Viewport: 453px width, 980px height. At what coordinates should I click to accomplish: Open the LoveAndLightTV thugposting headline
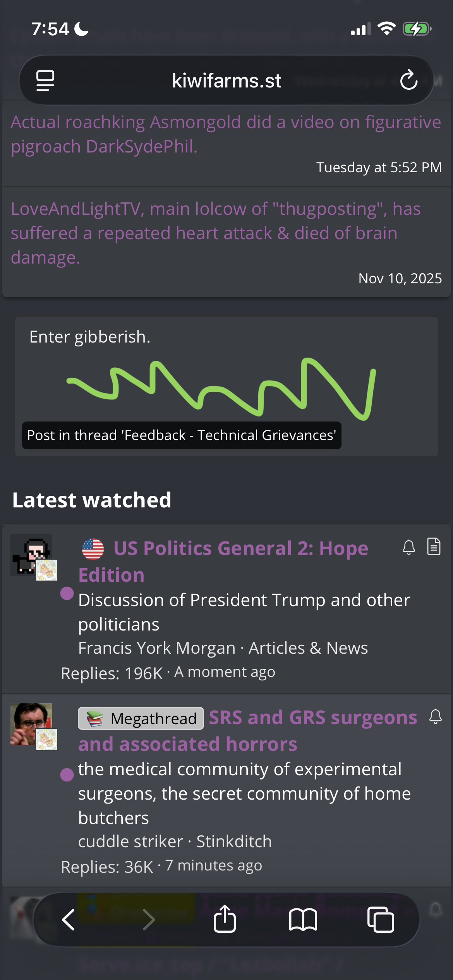(x=216, y=233)
